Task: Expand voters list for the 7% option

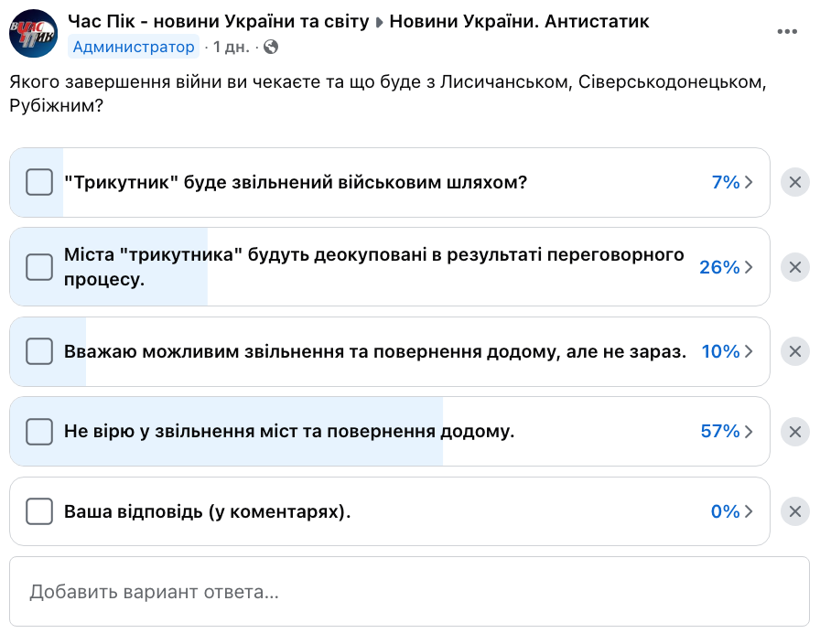Action: (x=732, y=182)
